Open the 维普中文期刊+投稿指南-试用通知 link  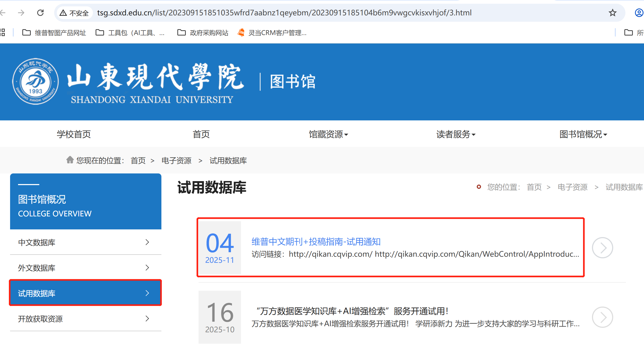pos(316,242)
